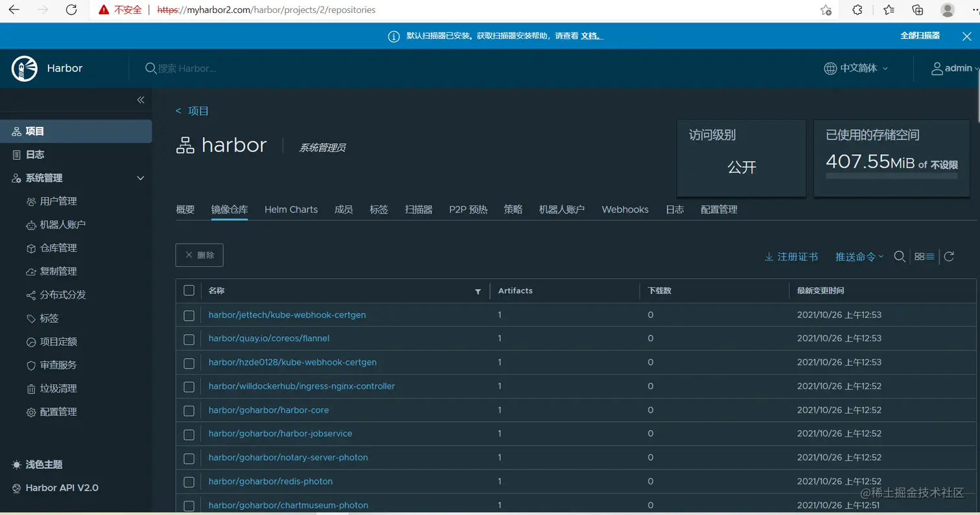This screenshot has width=980, height=515.
Task: Switch to the 扫描器 tab
Action: pos(419,209)
